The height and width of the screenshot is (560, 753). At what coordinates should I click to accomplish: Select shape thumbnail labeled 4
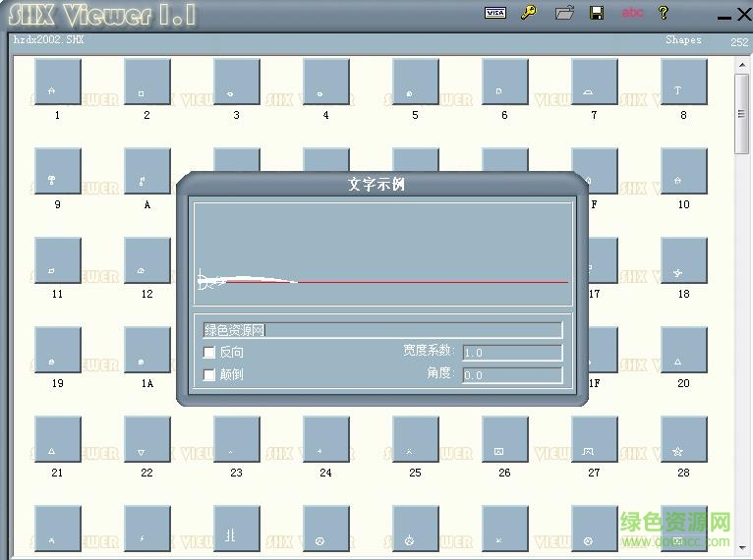point(326,82)
